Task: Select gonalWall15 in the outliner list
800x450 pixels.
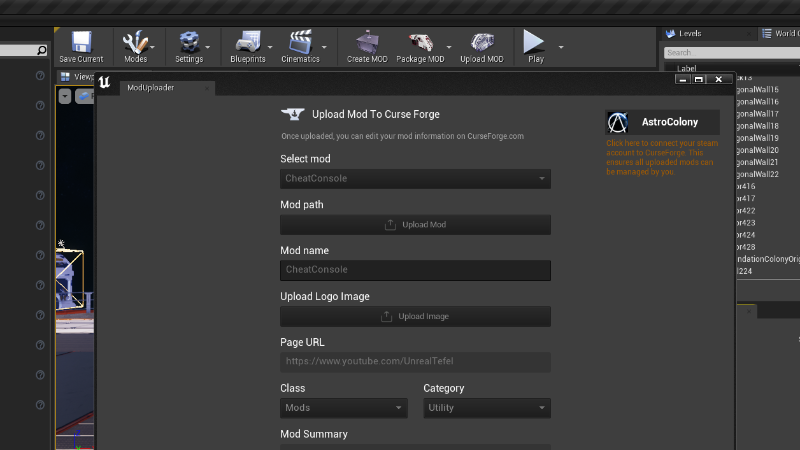Action: 758,90
